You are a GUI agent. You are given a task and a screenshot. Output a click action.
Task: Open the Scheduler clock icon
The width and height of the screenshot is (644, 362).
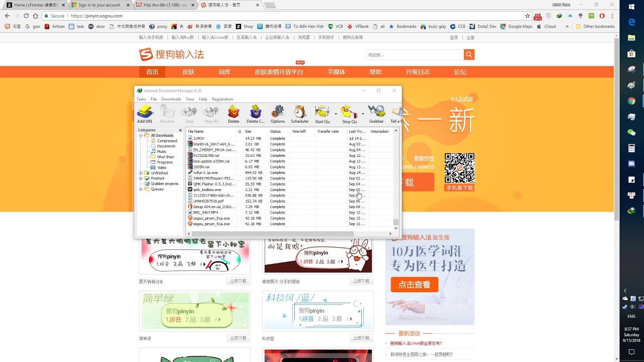[300, 115]
